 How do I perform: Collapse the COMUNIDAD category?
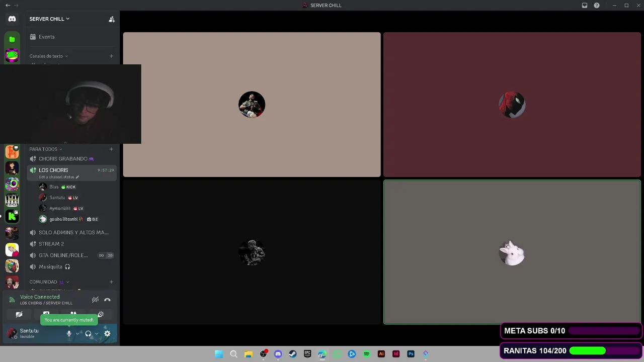[49, 282]
